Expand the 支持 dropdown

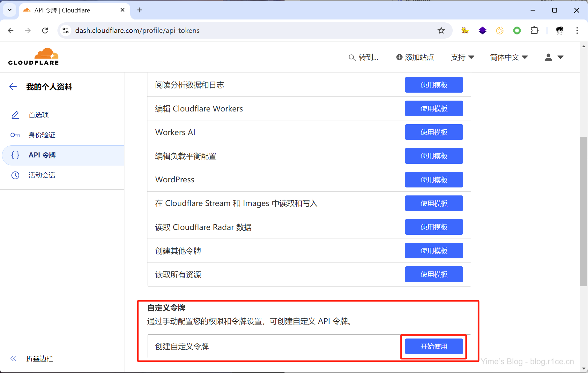tap(462, 57)
